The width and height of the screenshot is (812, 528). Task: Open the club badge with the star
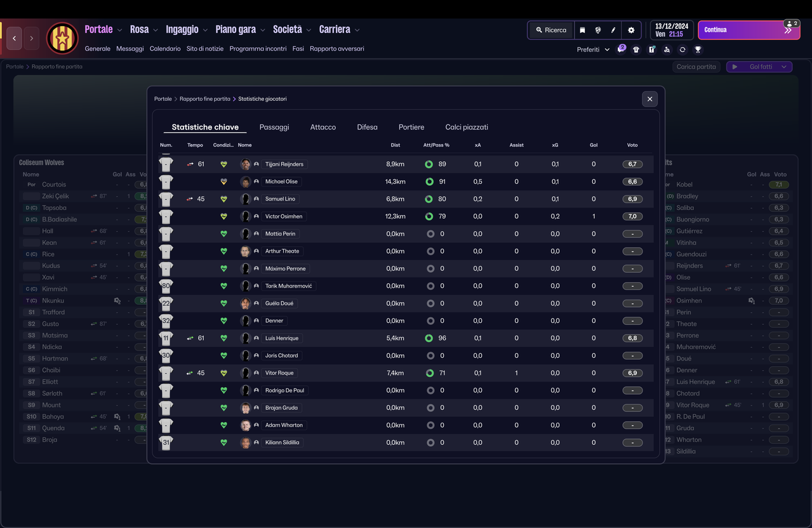(x=62, y=38)
